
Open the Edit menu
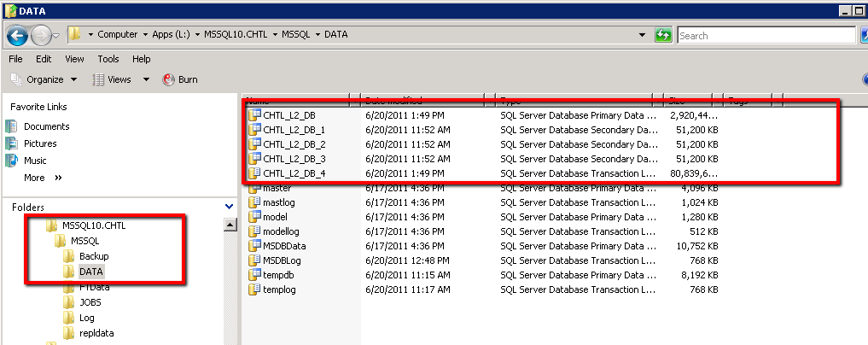pyautogui.click(x=44, y=59)
